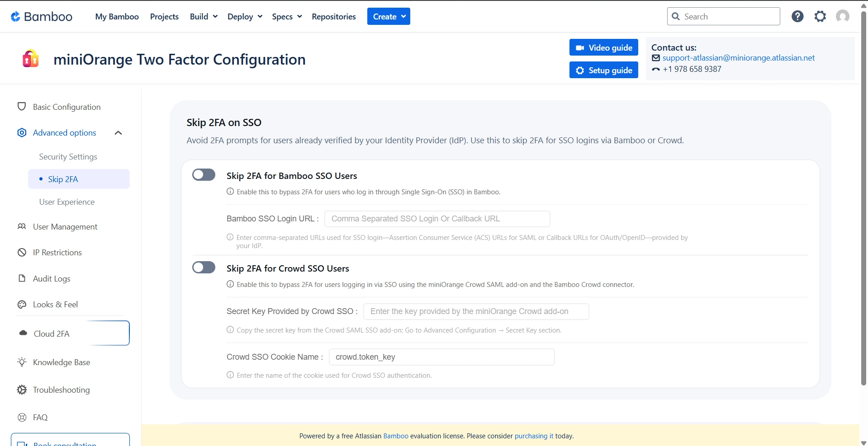The height and width of the screenshot is (446, 868).
Task: Open Audit Logs via its document icon
Action: point(22,278)
